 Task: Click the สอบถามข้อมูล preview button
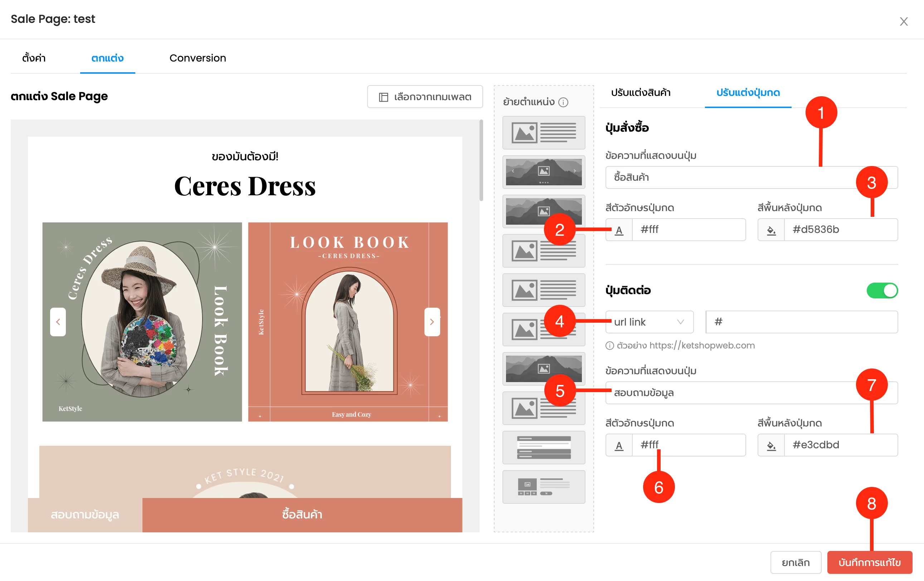(x=85, y=515)
